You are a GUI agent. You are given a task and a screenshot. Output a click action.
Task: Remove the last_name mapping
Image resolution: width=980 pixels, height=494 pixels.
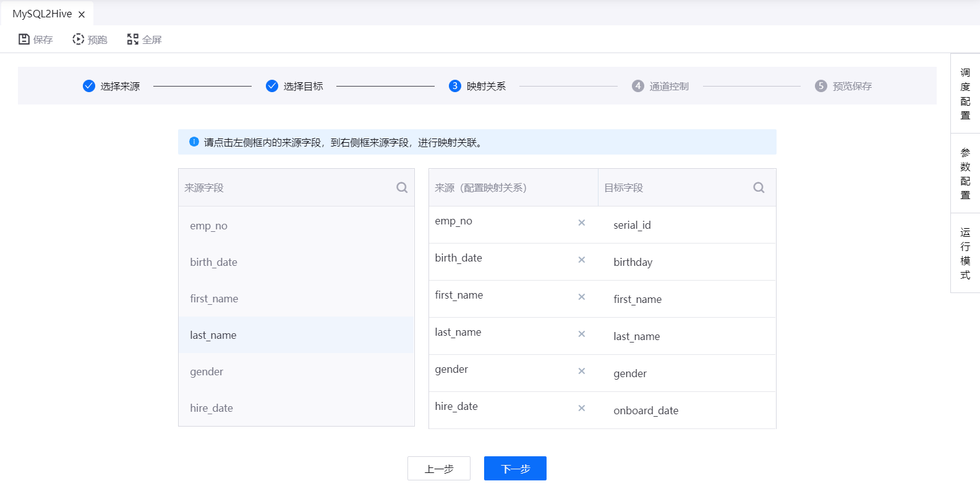(581, 334)
